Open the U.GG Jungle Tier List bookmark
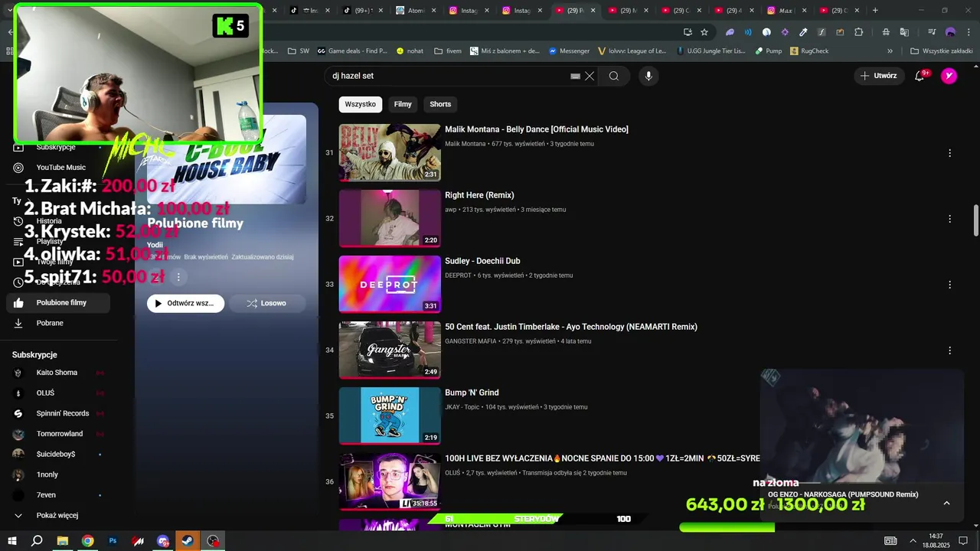The image size is (980, 551). [x=710, y=51]
